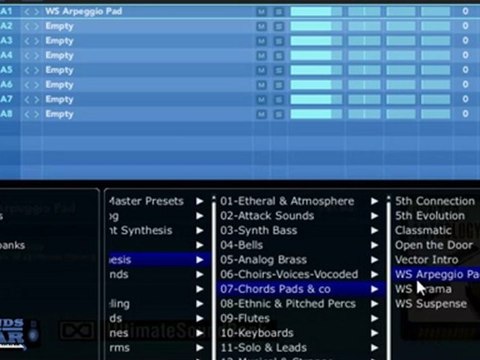
Task: Expand arrow next to Master Presets
Action: click(200, 201)
